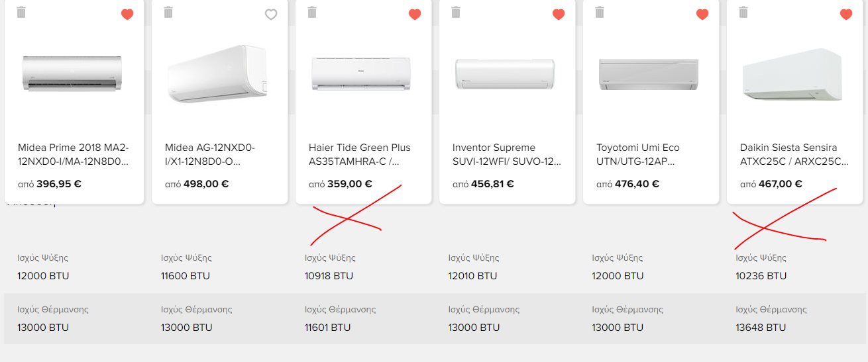868x362 pixels.
Task: Unfavorite Daikin Siesta Sensira heart
Action: pos(846,15)
